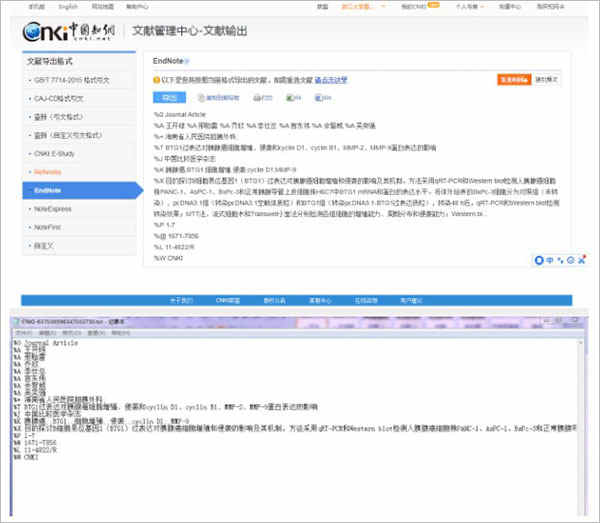Click the orange warning icon before the notice
This screenshot has height=523, width=600.
coord(156,80)
